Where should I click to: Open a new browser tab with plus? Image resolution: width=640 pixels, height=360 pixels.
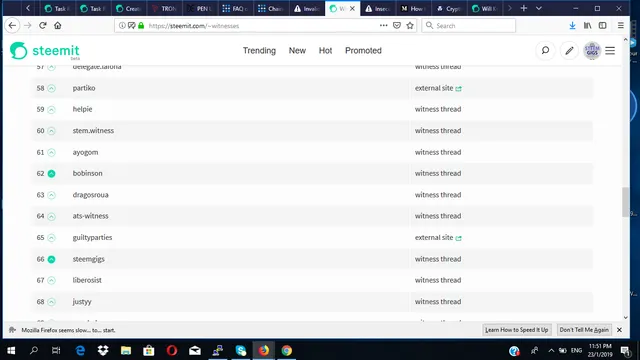[524, 8]
